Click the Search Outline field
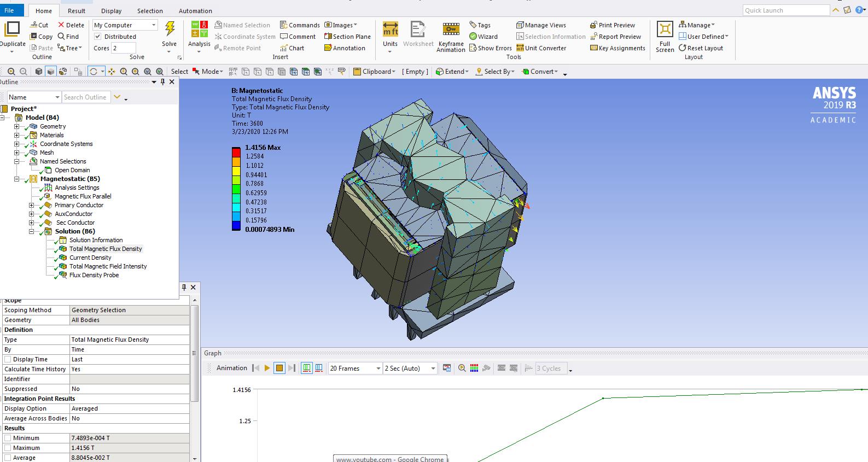The height and width of the screenshot is (462, 868). tap(86, 97)
